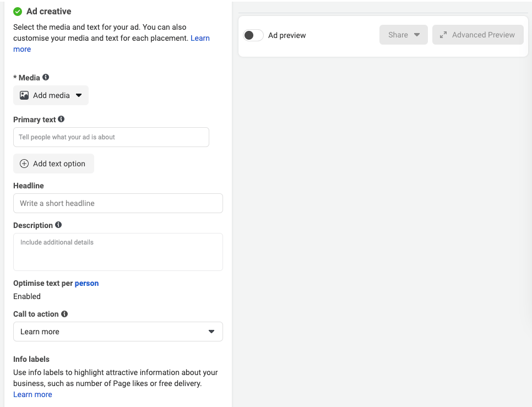Expand the Call to action Learn more dropdown
Screen dimensions: 532x407
pos(118,332)
